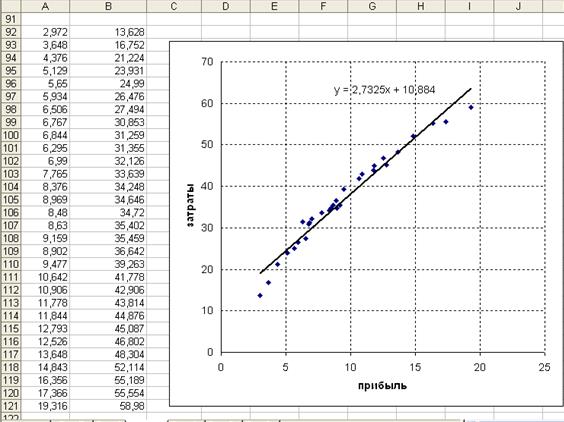Click cell with value 31,355

(108, 148)
